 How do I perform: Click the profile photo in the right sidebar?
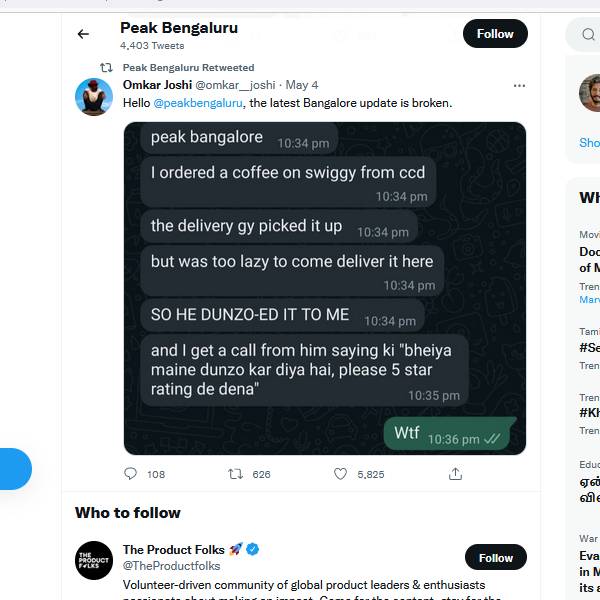click(x=590, y=92)
